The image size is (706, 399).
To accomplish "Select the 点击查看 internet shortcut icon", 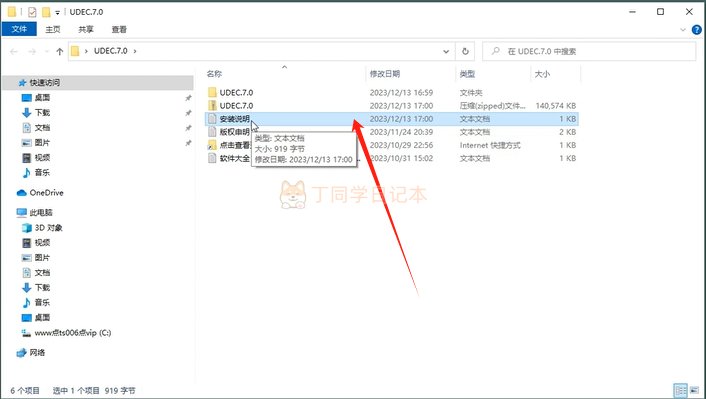I will coord(212,145).
